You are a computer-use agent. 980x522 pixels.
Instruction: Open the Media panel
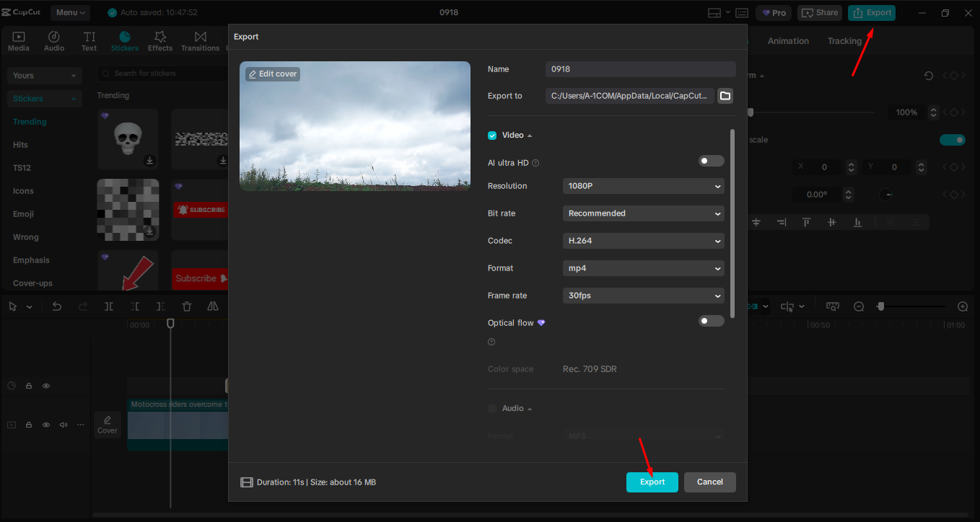(19, 41)
